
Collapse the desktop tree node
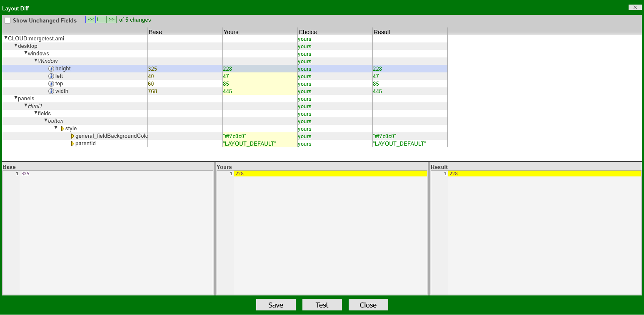coord(16,45)
